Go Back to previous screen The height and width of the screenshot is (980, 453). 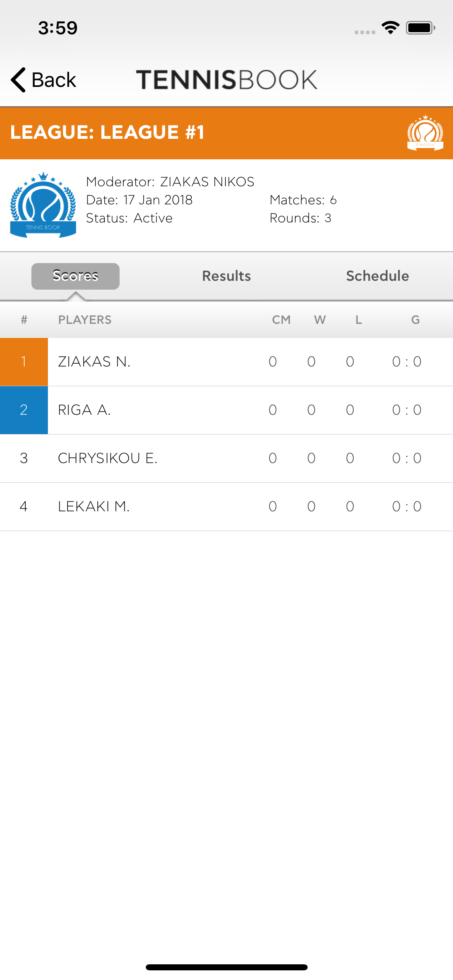click(43, 80)
